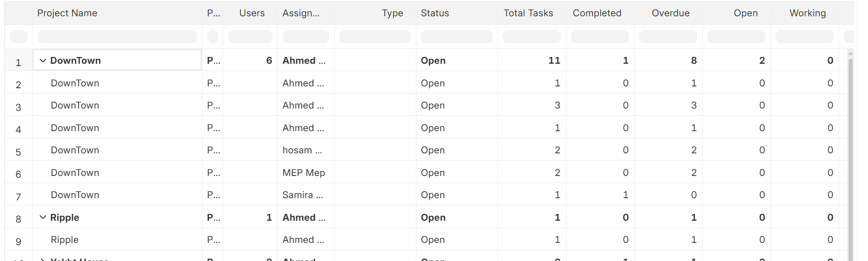Focus the Type column filter field

pos(375,37)
